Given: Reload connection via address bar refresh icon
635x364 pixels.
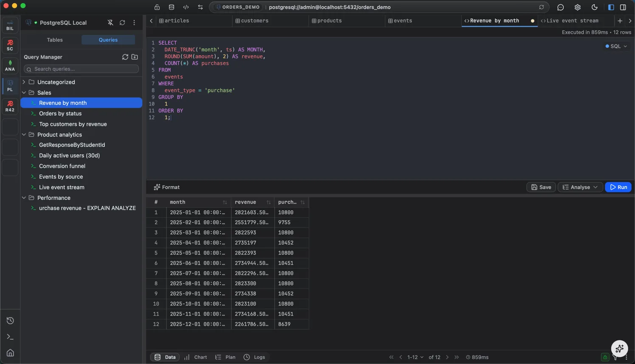Looking at the screenshot, I should tap(542, 7).
